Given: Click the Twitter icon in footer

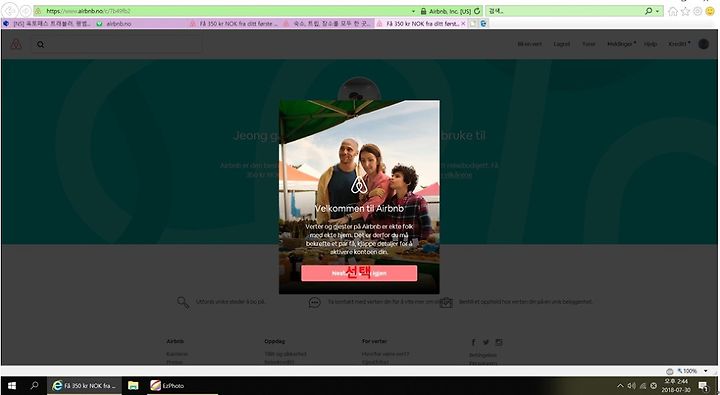Looking at the screenshot, I should click(486, 342).
